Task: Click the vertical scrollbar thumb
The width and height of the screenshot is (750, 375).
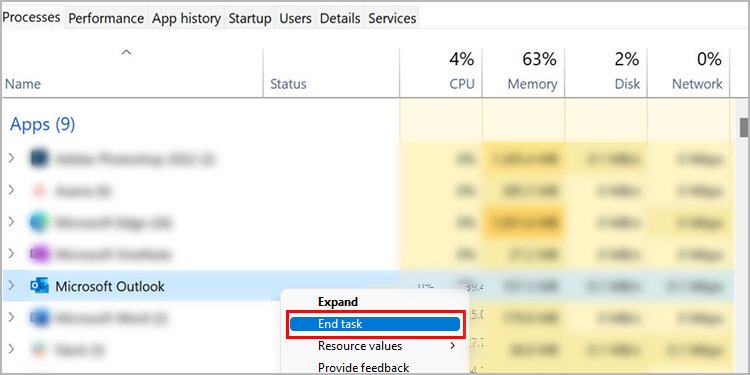Action: pyautogui.click(x=744, y=127)
